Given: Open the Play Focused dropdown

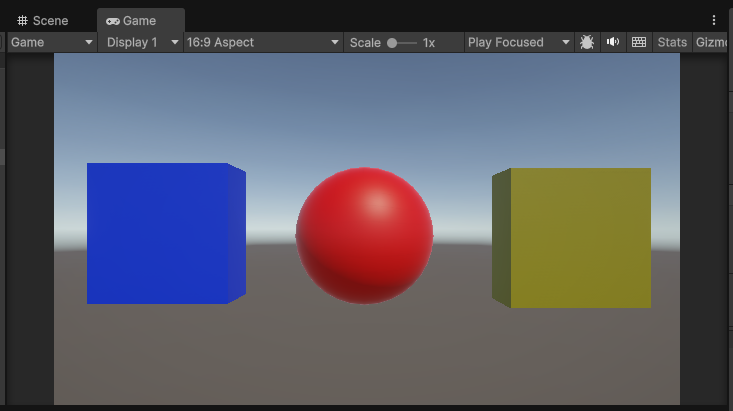Looking at the screenshot, I should click(x=518, y=42).
